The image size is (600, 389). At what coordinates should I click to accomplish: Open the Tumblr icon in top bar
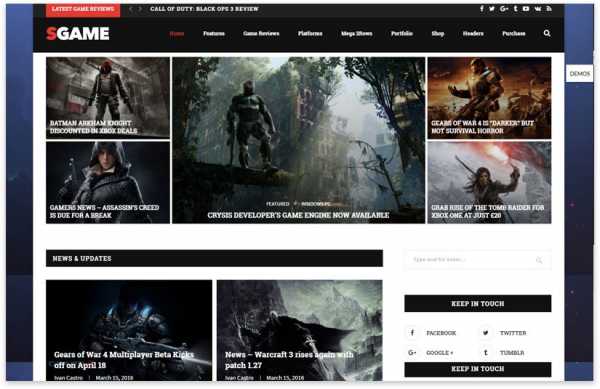[x=515, y=8]
